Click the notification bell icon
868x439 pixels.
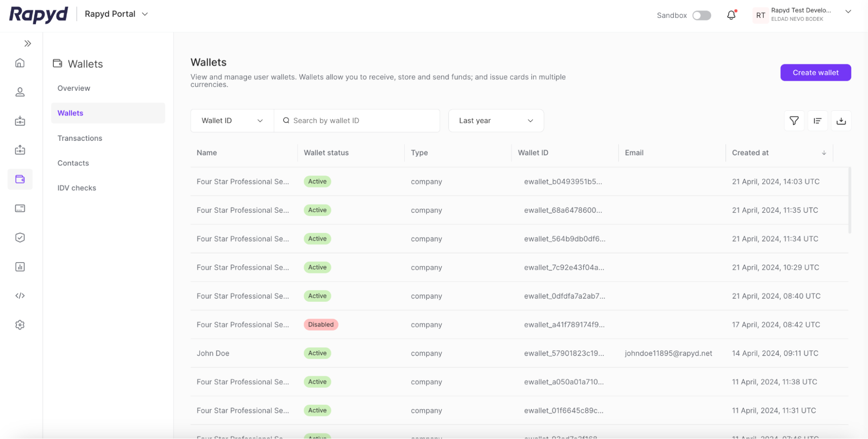(731, 15)
